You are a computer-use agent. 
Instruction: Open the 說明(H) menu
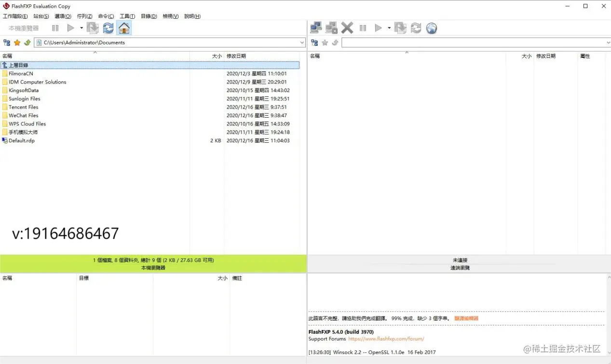192,16
